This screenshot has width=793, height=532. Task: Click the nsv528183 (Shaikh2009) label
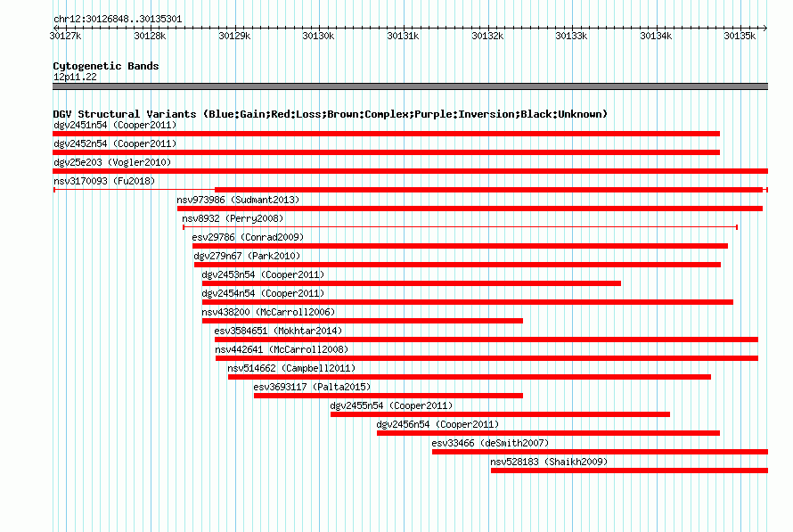point(549,462)
